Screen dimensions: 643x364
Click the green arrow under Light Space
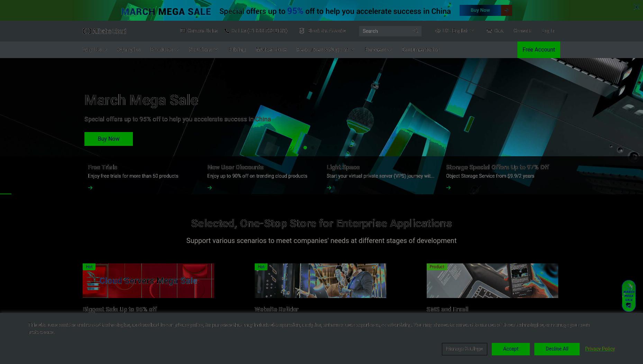(329, 188)
